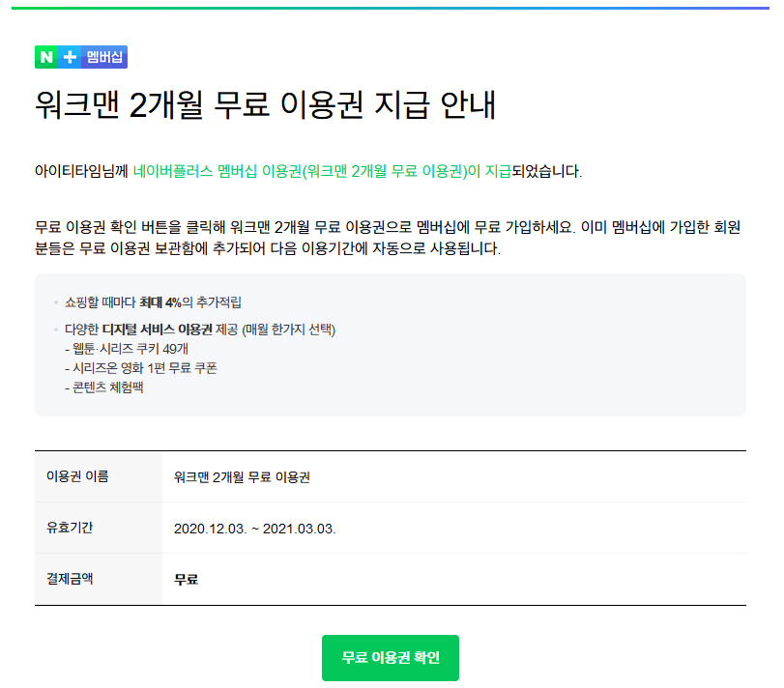The height and width of the screenshot is (688, 784).
Task: Click the 최대 4% 추가적립 benefit line
Action: click(153, 302)
